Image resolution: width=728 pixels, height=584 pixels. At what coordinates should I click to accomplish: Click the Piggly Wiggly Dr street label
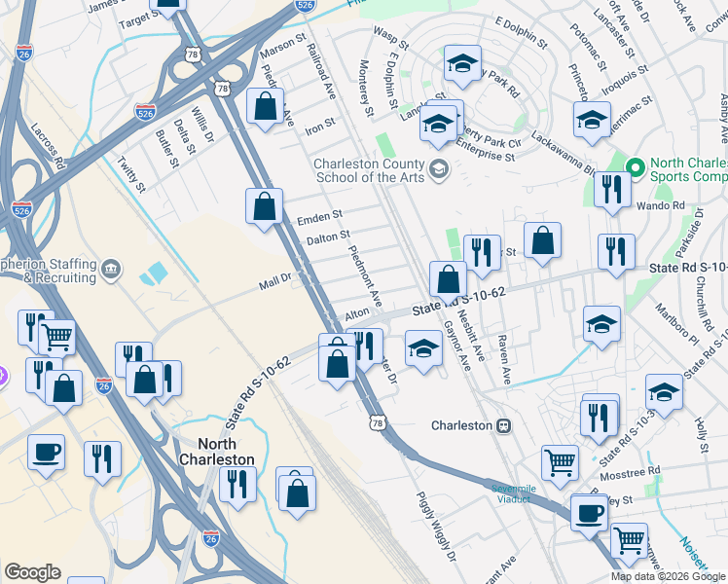tap(436, 527)
